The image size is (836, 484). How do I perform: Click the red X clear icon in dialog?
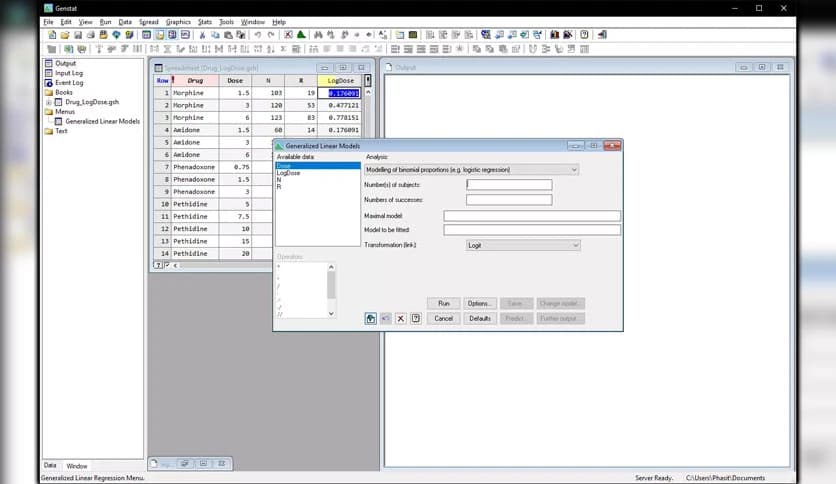click(400, 318)
